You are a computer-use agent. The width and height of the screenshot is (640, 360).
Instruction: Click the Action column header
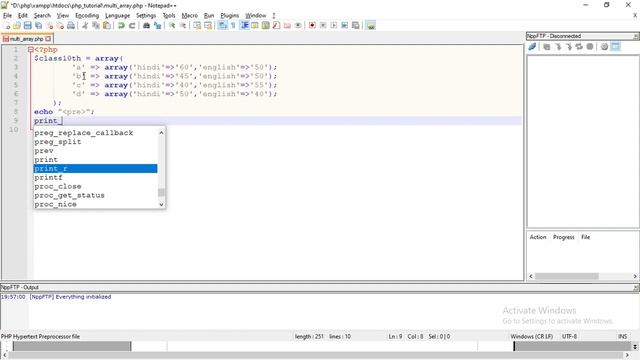538,237
